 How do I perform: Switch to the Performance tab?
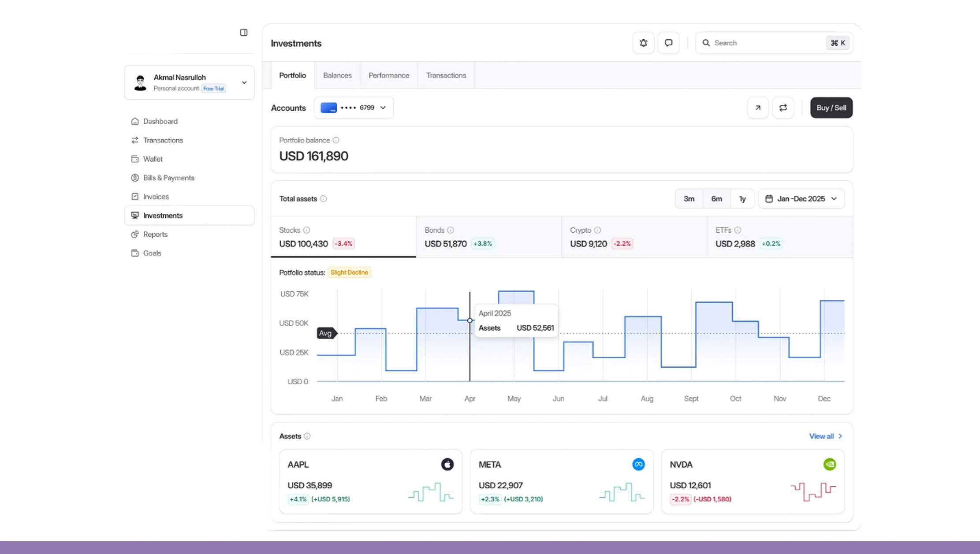[x=388, y=75]
